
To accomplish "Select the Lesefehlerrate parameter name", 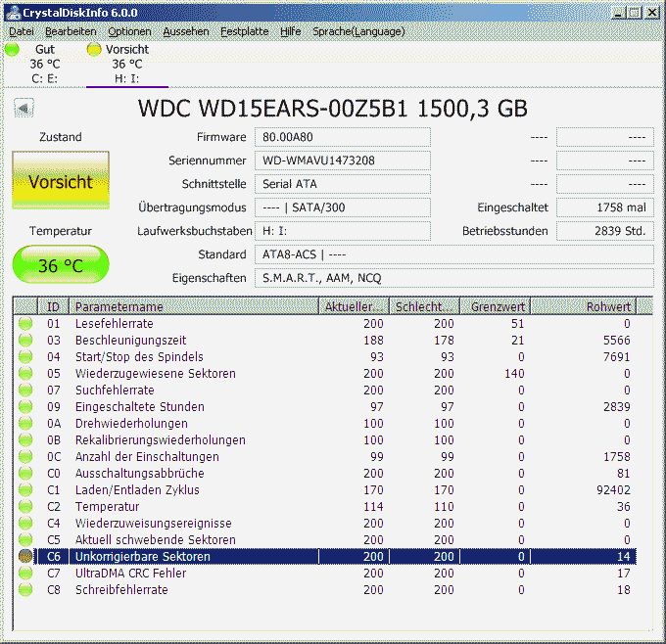I will [x=114, y=324].
